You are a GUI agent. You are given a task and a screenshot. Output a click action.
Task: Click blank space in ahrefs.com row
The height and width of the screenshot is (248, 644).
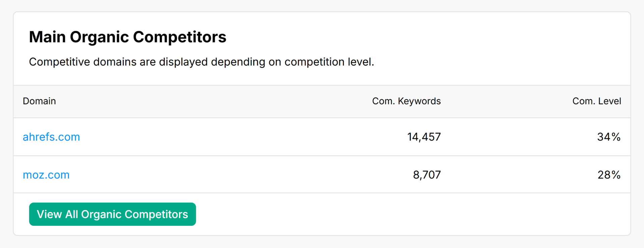tap(235, 137)
